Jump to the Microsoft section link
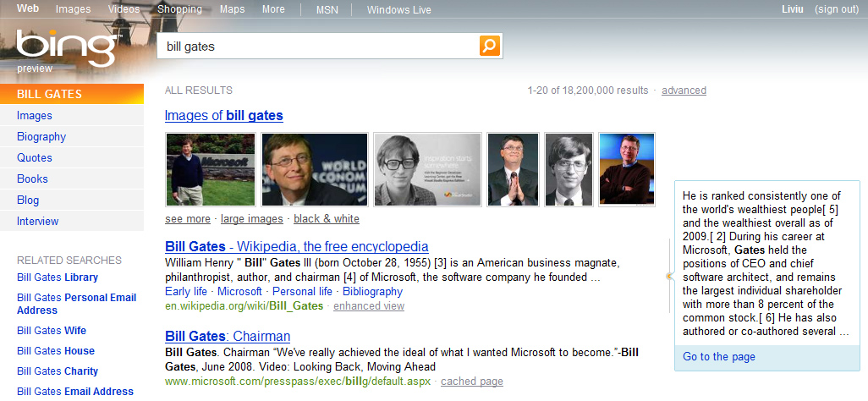This screenshot has width=868, height=401. pos(239,291)
